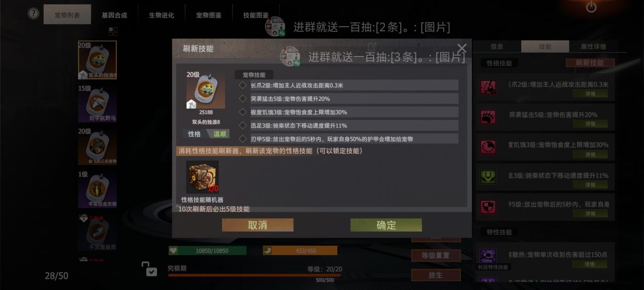The width and height of the screenshot is (644, 290).
Task: Expand 详情 under 迅足3级 skill
Action: (590, 185)
